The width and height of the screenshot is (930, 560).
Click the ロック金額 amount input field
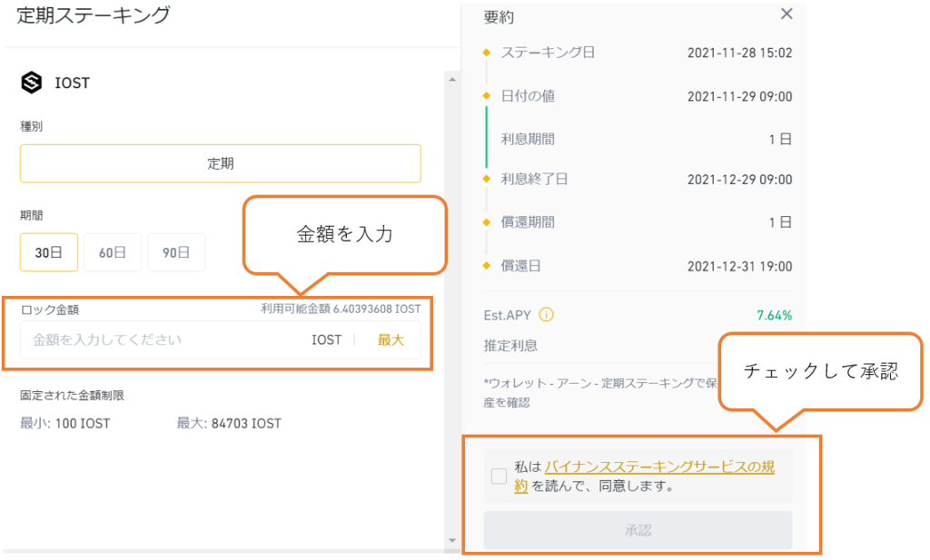tap(163, 340)
